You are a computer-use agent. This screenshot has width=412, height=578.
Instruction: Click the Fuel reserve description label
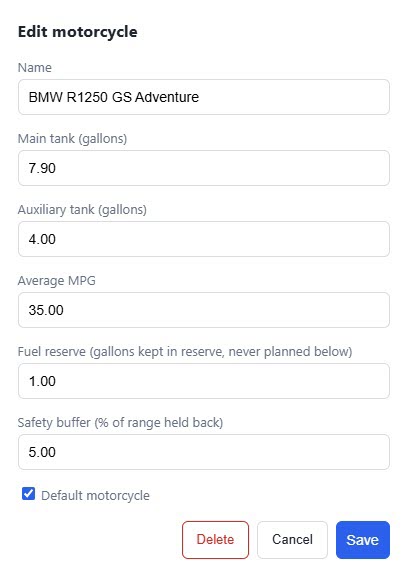[x=185, y=351]
